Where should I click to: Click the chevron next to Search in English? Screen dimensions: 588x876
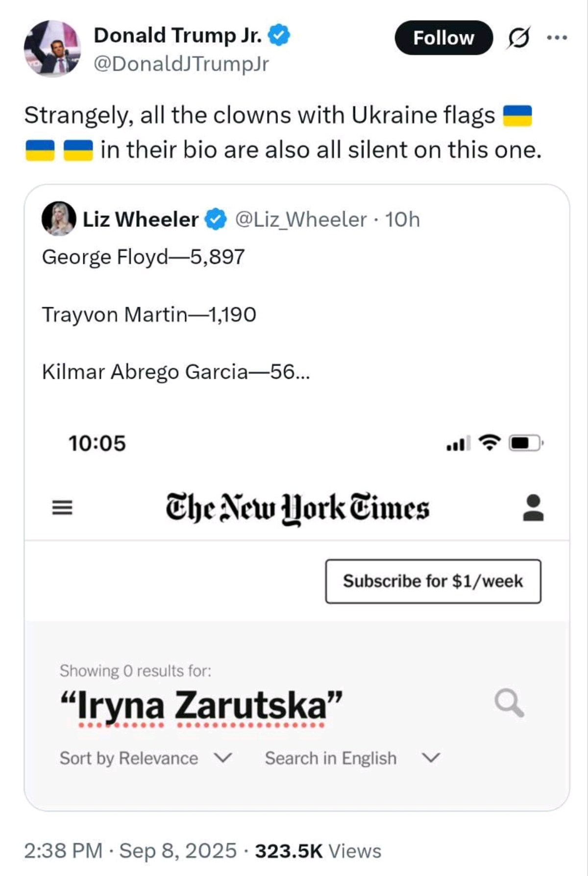431,758
